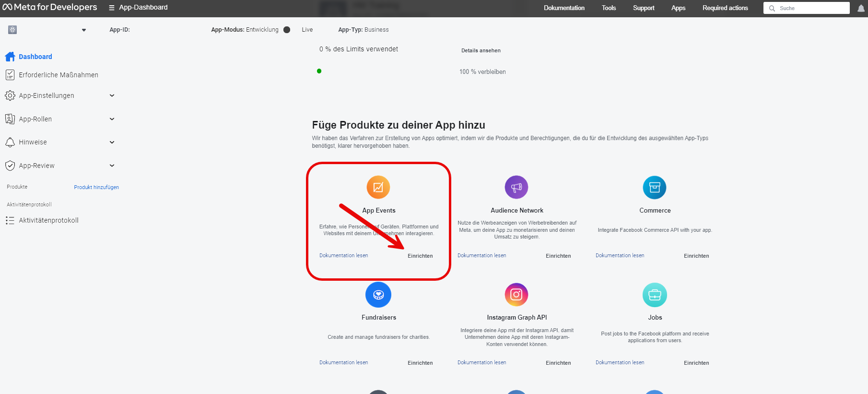Expand the App-Einstellungen section chevron
This screenshot has height=394, width=868.
tap(112, 96)
